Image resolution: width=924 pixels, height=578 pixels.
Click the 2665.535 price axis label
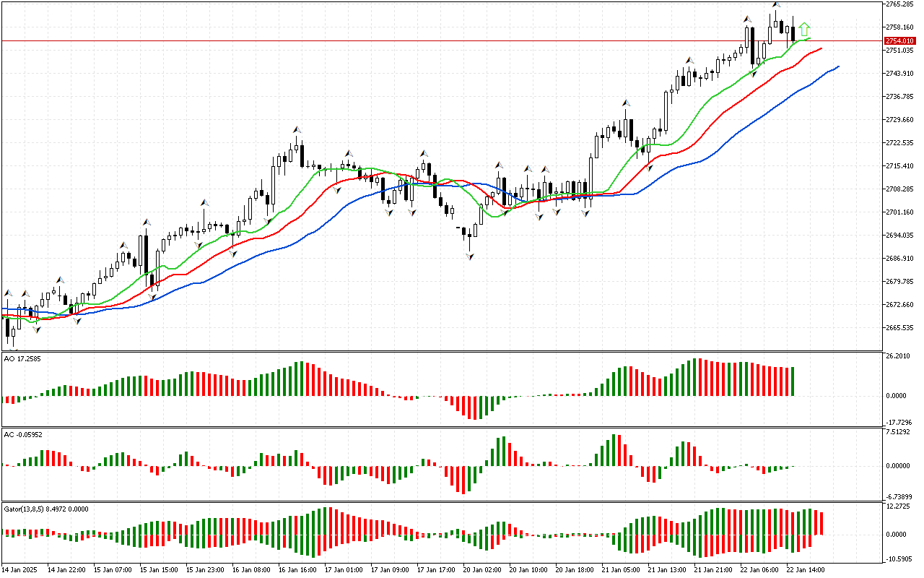coord(899,328)
